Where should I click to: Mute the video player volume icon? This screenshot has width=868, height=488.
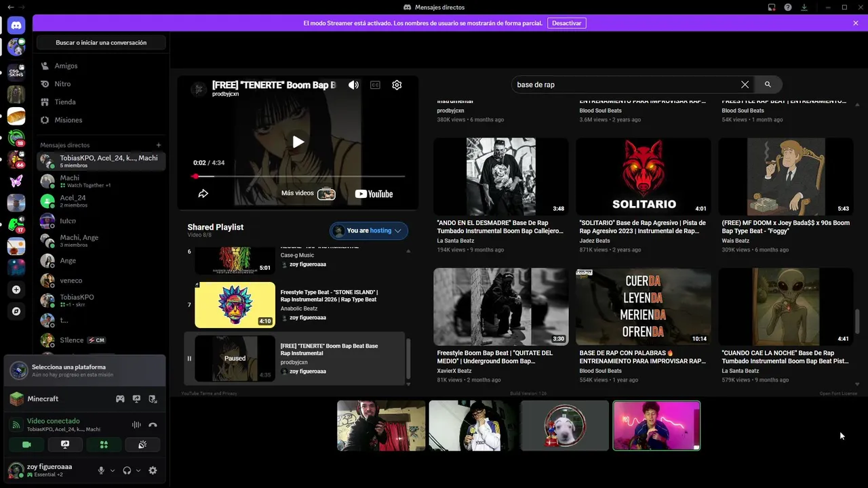(353, 85)
